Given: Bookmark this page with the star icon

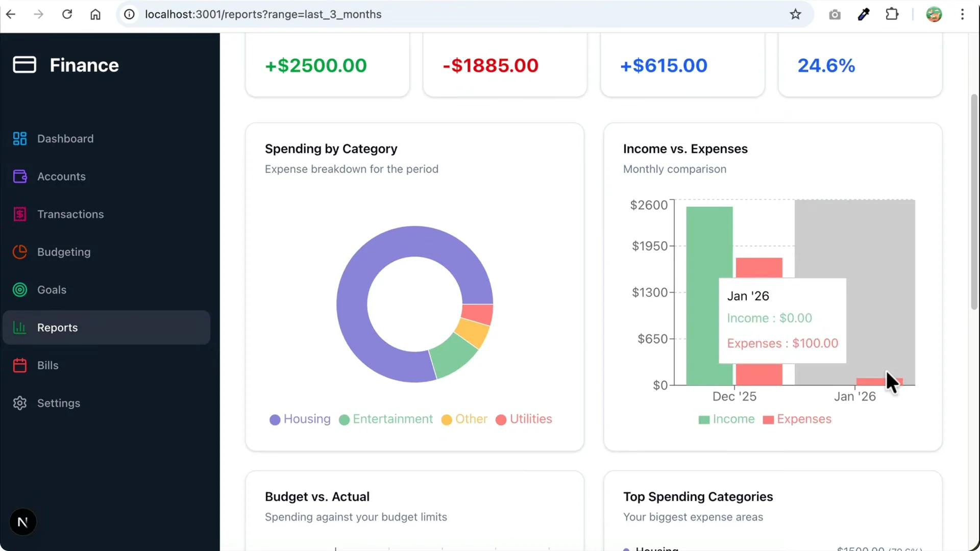Looking at the screenshot, I should pos(795,14).
